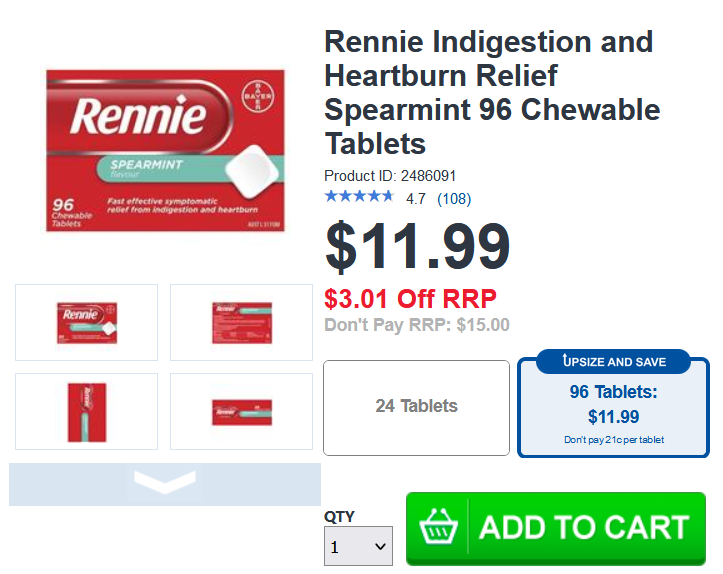Click the upsize arrow icon in the badge
This screenshot has width=723, height=574.
pyautogui.click(x=567, y=361)
